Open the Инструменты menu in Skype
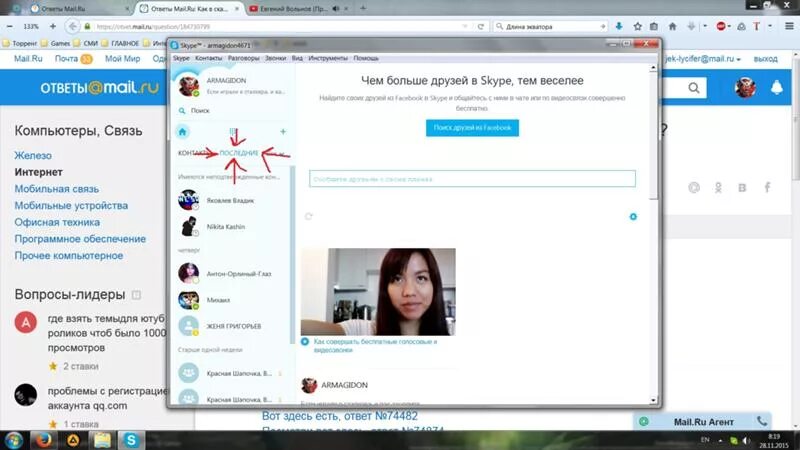This screenshot has height=450, width=800. (328, 58)
